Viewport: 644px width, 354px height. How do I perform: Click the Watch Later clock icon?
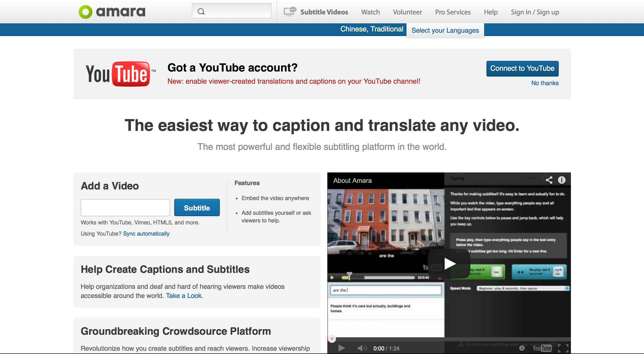pyautogui.click(x=522, y=348)
